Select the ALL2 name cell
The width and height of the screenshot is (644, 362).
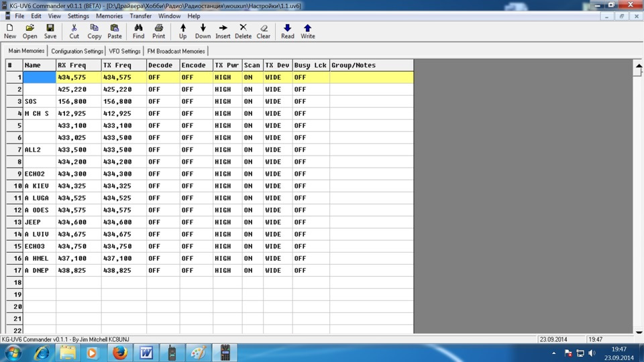pyautogui.click(x=40, y=149)
